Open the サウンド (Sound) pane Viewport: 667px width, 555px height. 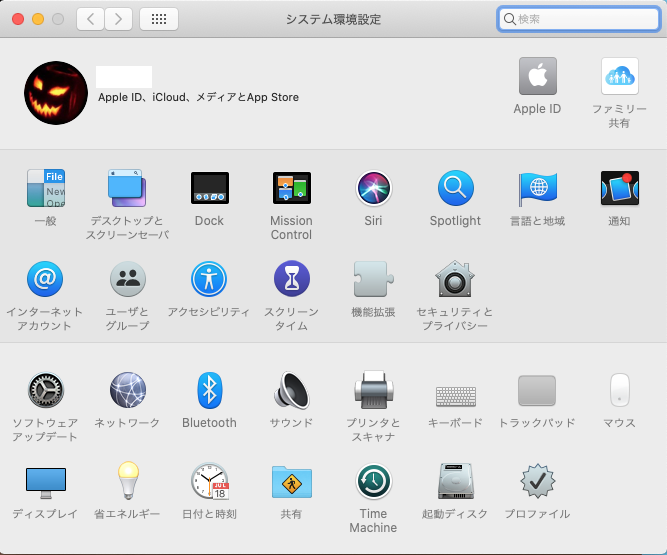click(291, 391)
